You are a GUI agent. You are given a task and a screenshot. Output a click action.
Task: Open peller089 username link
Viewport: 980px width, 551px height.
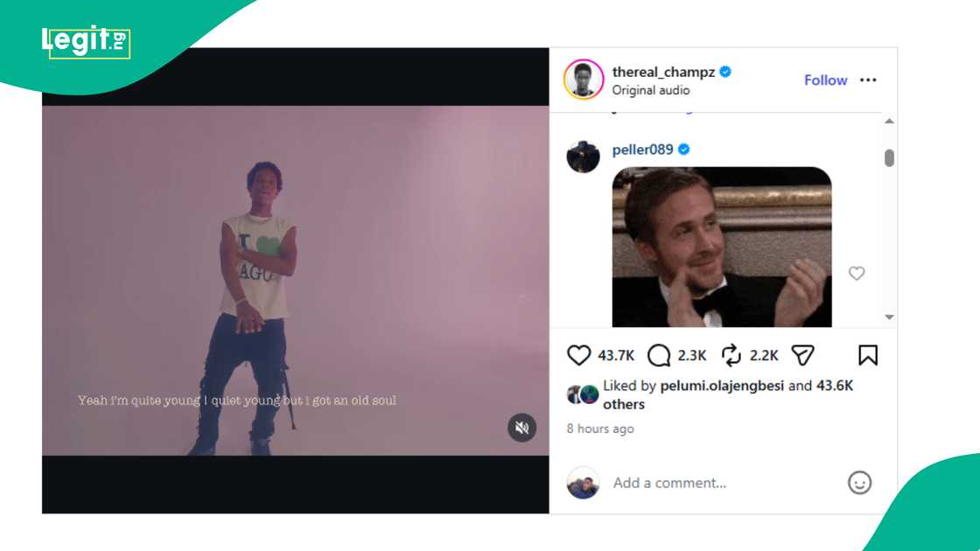(x=642, y=150)
